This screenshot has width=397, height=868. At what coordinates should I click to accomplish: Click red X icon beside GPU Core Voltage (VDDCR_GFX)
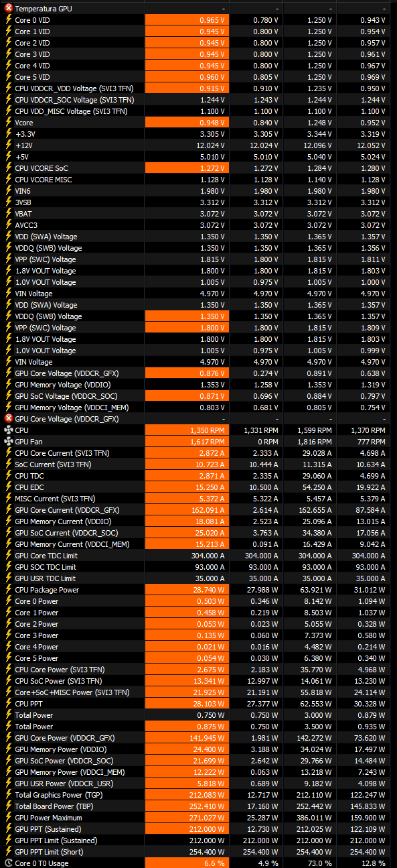[9, 419]
